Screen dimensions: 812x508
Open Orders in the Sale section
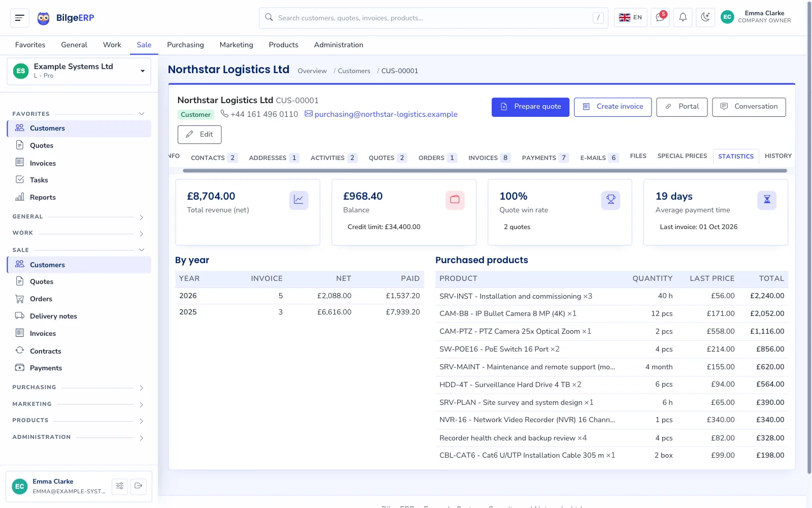[79, 299]
